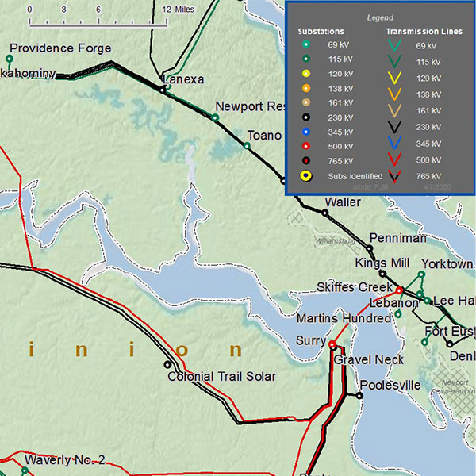Click the Colonial Trail Solar substation dot
The width and height of the screenshot is (476, 476).
[167, 365]
